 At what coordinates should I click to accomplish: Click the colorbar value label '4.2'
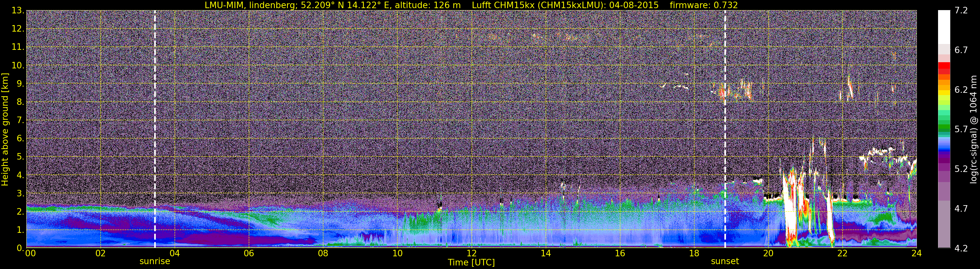coord(961,248)
